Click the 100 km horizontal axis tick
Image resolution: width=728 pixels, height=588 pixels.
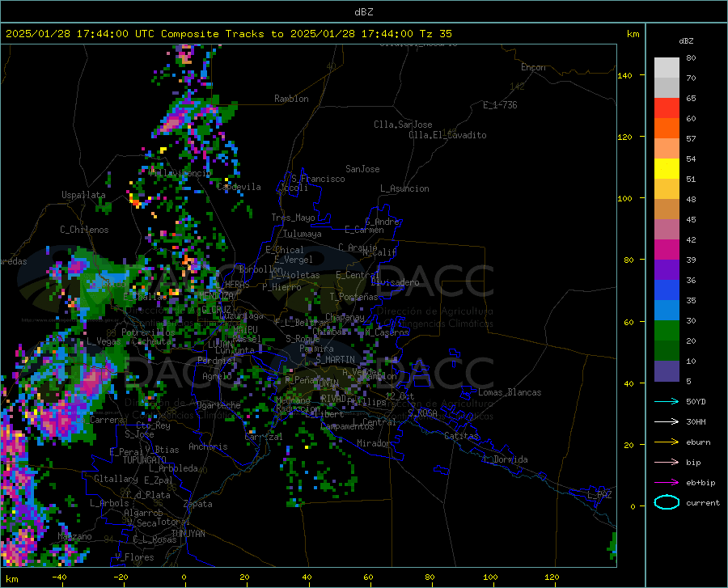490,577
